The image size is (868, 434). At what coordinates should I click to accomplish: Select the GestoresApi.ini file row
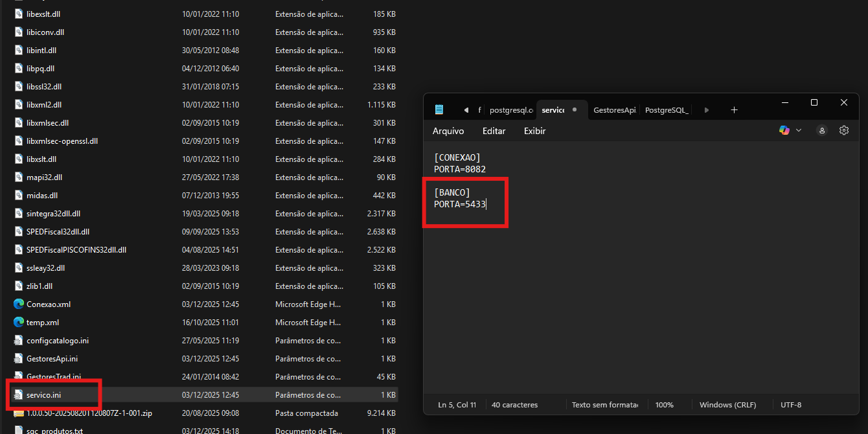52,358
